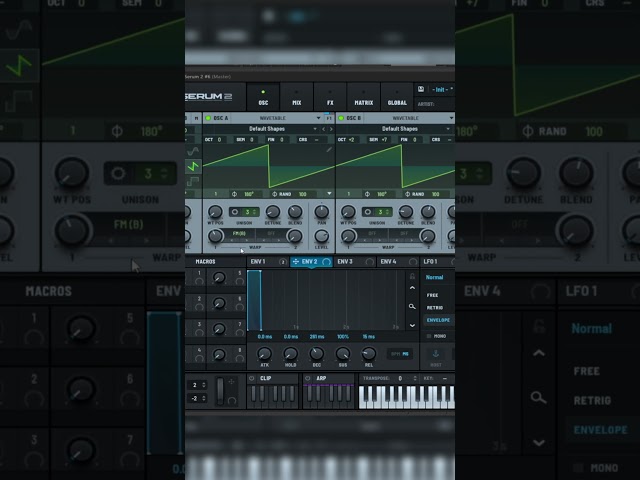Toggle ARP power button
Image resolution: width=640 pixels, height=480 pixels.
308,378
